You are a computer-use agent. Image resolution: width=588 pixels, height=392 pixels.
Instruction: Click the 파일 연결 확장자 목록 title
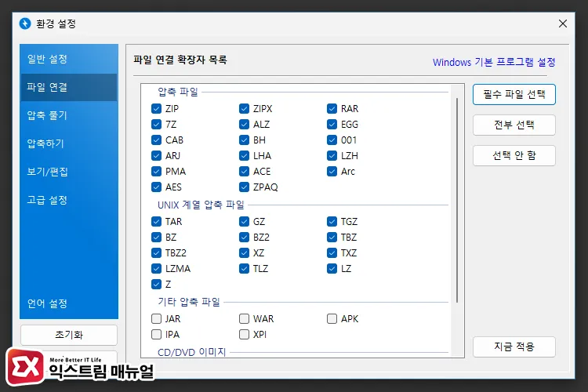coord(180,60)
